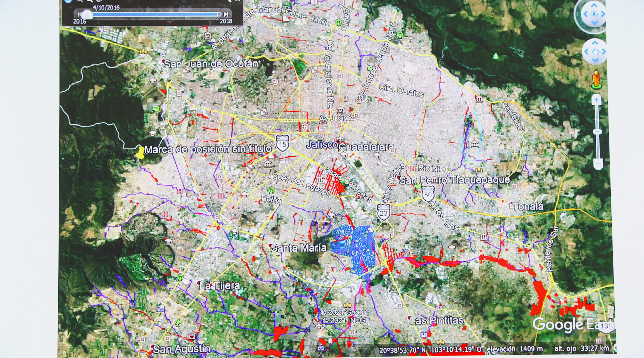Click the look joystick left arrow
Viewport: 644px width, 358px height.
pos(585,14)
